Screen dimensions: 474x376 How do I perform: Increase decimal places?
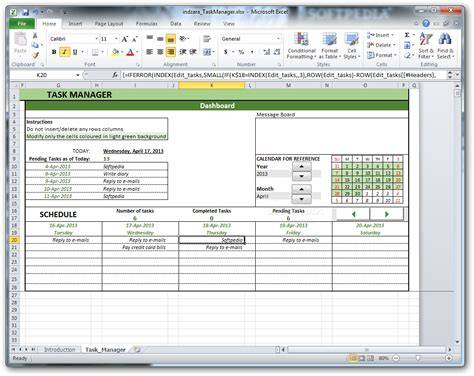[x=267, y=52]
